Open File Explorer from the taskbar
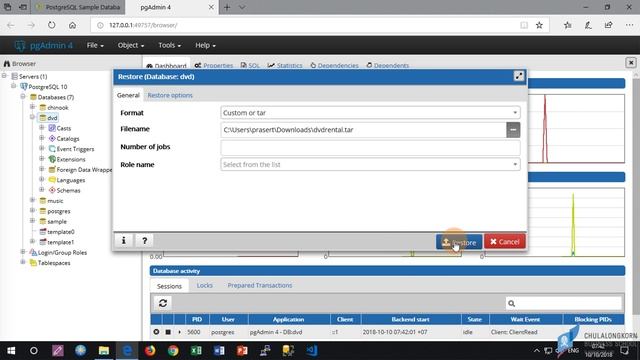Screen dimensions: 640x360 click(x=104, y=351)
